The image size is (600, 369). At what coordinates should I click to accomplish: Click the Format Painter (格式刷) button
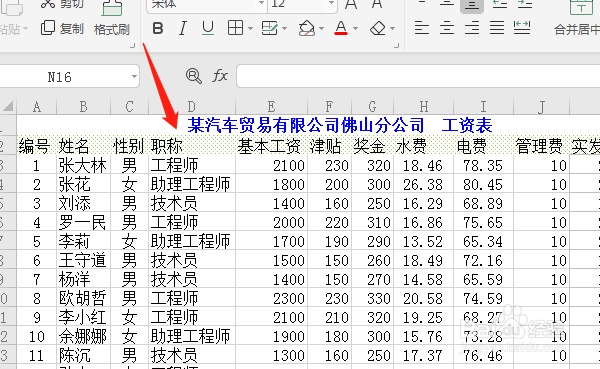pos(112,19)
